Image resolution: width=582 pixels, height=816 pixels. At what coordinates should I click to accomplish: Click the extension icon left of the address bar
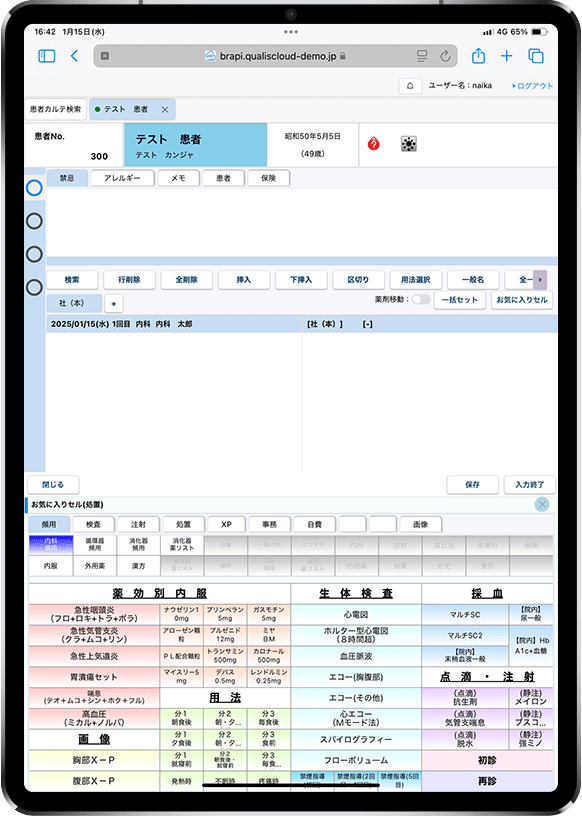105,56
